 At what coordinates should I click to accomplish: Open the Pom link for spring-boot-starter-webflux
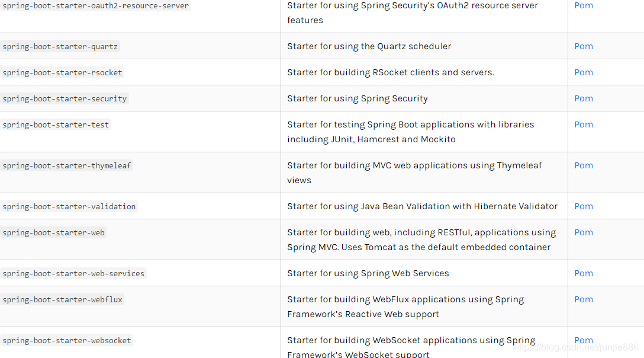pyautogui.click(x=584, y=299)
